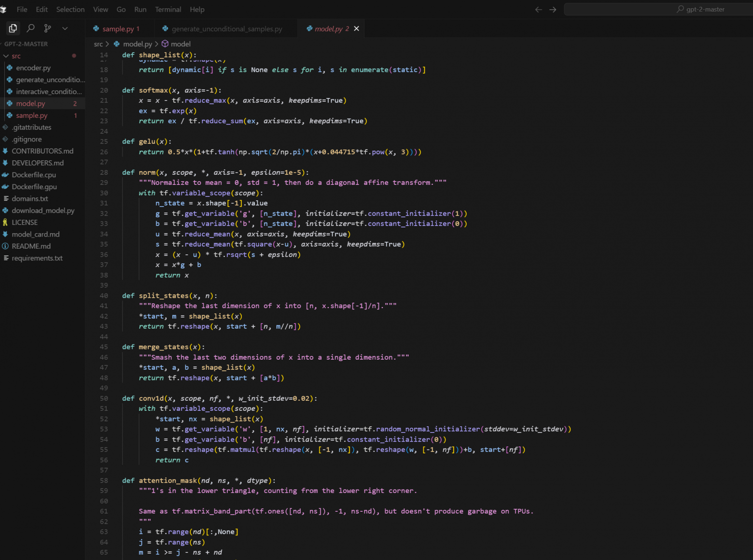Click the VS Code application logo
The image size is (753, 560).
[x=4, y=9]
